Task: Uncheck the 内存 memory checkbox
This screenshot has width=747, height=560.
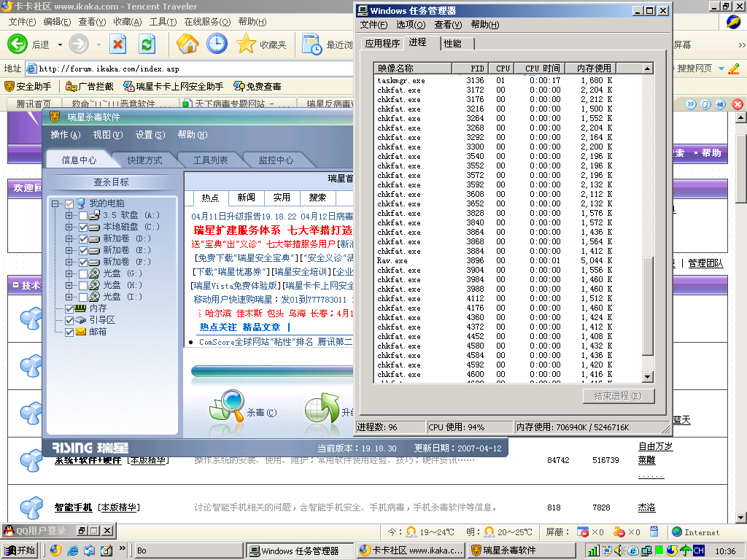Action: 69,308
